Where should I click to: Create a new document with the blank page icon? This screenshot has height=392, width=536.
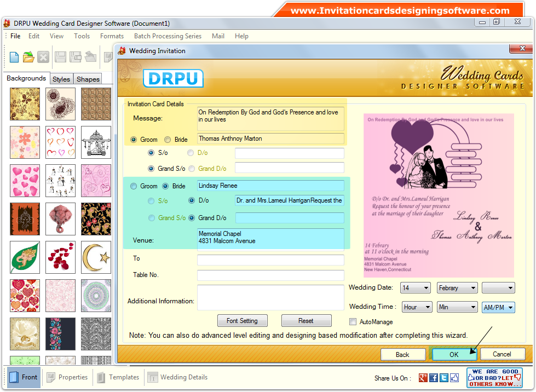[x=14, y=57]
